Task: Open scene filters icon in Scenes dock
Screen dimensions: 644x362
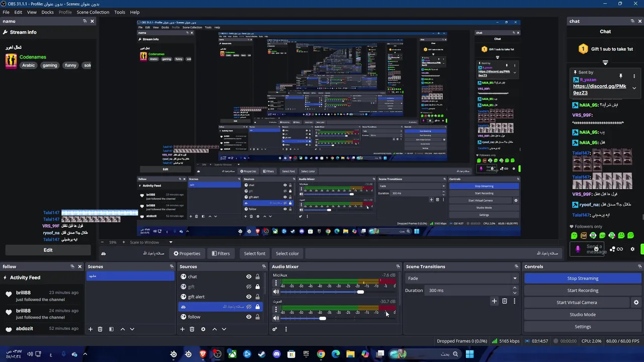Action: [x=111, y=329]
